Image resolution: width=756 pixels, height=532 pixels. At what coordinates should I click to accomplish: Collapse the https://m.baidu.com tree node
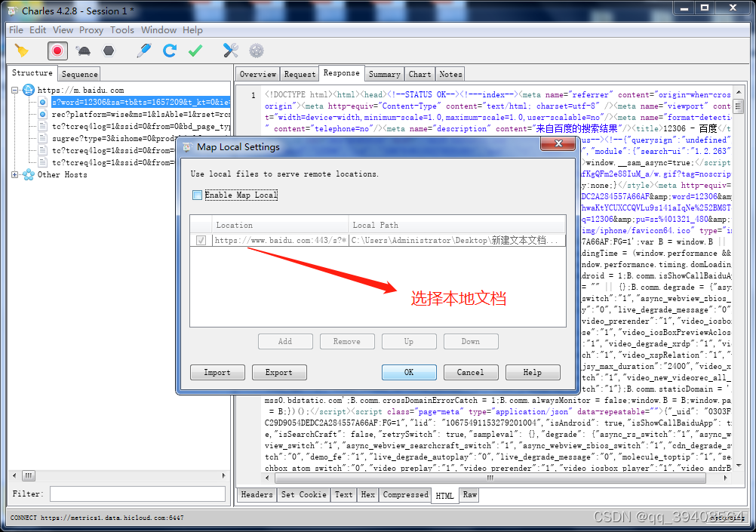tap(15, 91)
